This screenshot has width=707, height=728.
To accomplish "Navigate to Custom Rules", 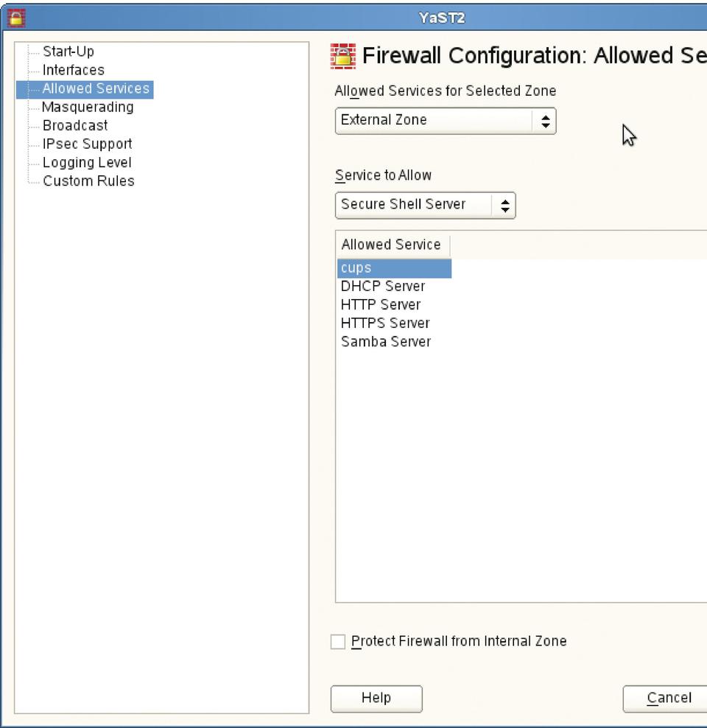I will point(88,181).
